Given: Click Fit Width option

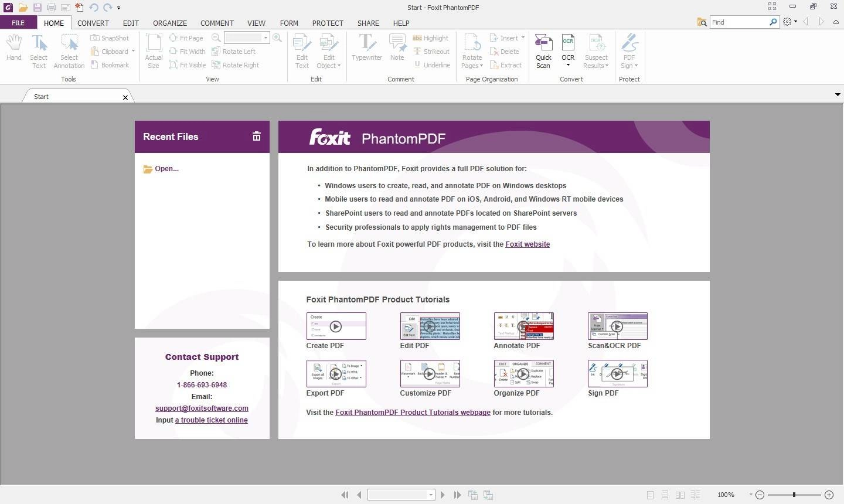Looking at the screenshot, I should pyautogui.click(x=187, y=52).
